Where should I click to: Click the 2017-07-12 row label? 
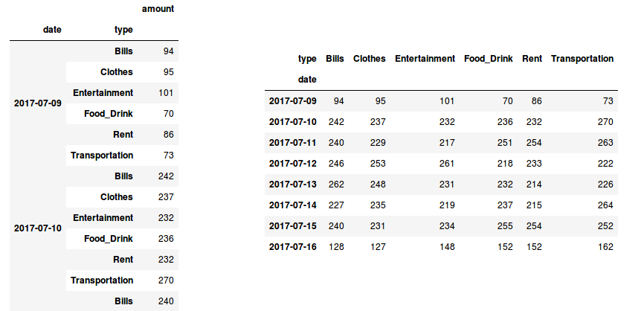pos(292,163)
